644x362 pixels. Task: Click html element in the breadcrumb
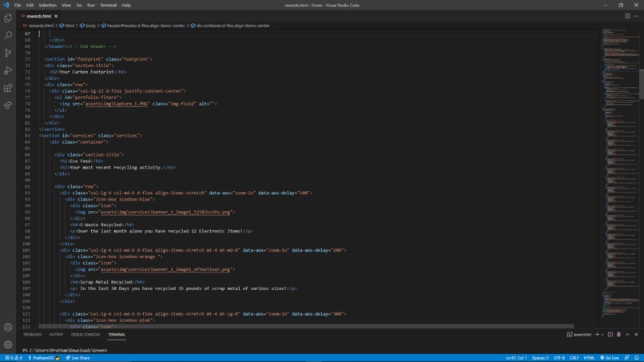70,26
